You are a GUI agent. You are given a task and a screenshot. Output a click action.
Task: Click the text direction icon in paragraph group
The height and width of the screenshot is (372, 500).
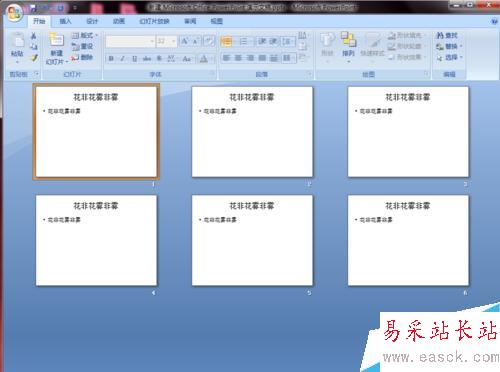(302, 36)
